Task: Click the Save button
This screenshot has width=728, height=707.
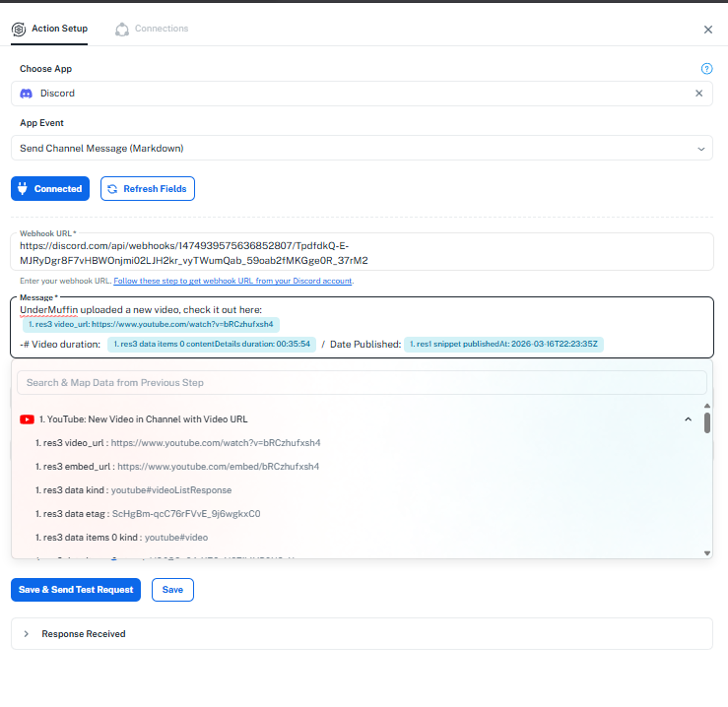Action: 172,590
